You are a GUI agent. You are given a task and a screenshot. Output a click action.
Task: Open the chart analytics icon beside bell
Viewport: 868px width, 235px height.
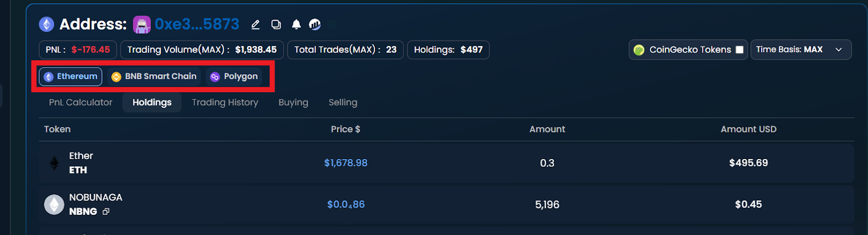click(x=315, y=24)
